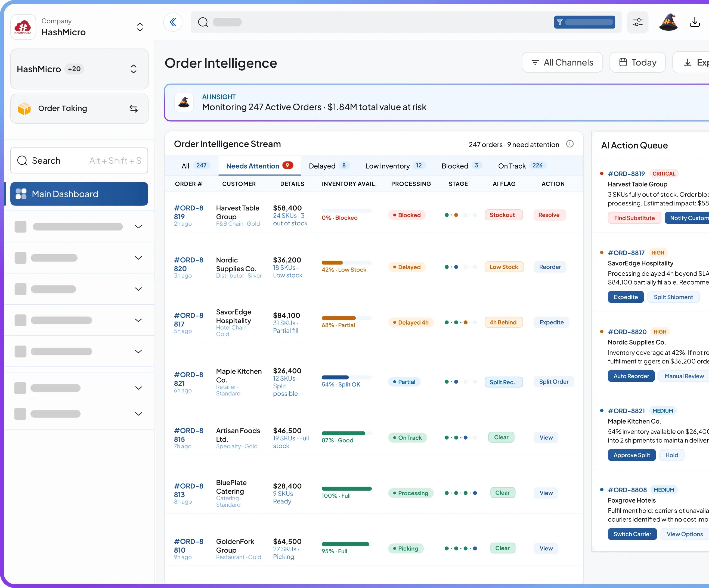The height and width of the screenshot is (588, 709).
Task: Click the top search bar field
Action: (x=406, y=22)
